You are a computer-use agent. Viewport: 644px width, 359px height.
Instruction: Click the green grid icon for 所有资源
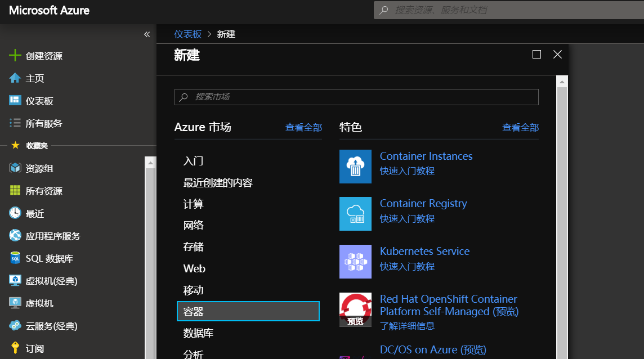[15, 190]
